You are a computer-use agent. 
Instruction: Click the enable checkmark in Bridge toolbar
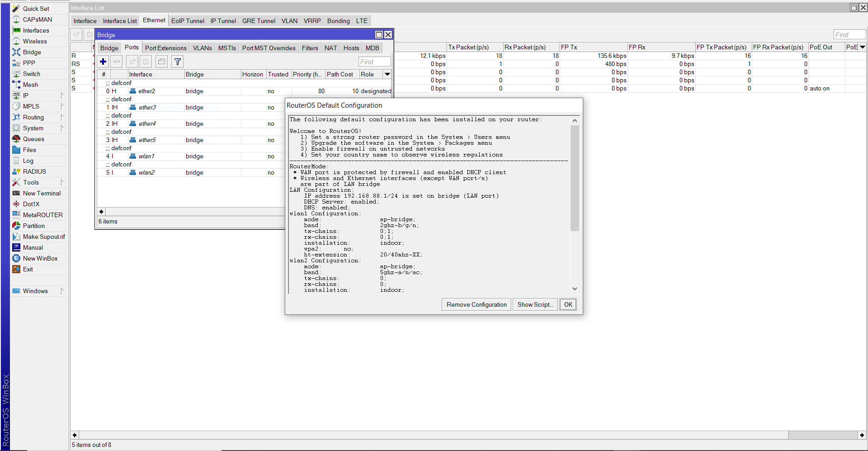pos(132,62)
